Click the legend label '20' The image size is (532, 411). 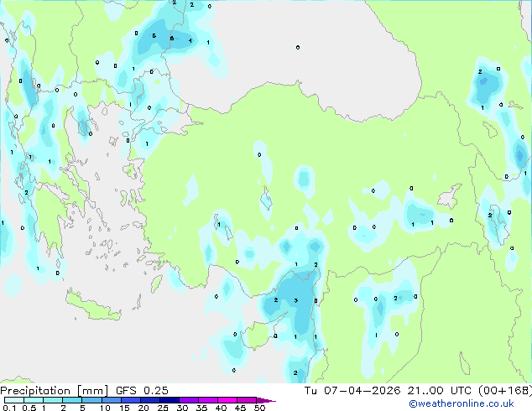[143, 408]
